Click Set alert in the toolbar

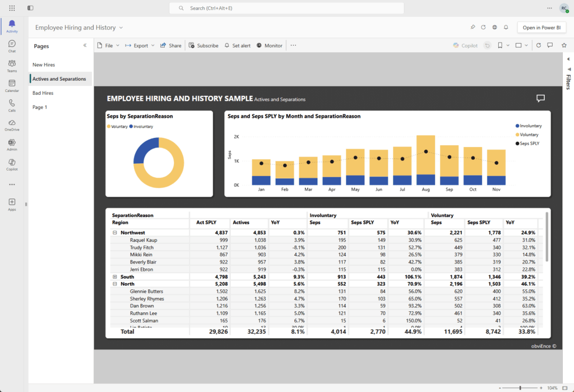tap(238, 45)
